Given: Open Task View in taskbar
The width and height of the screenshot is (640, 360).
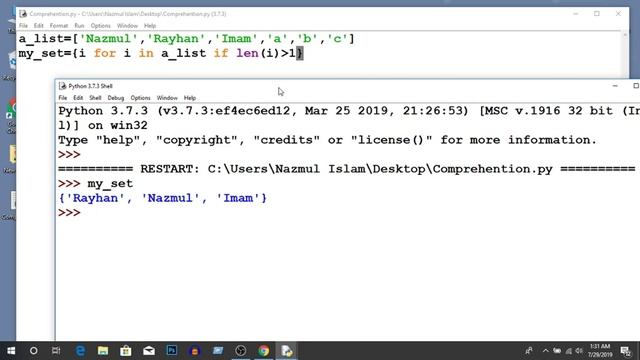Looking at the screenshot, I should pyautogui.click(x=56, y=351).
